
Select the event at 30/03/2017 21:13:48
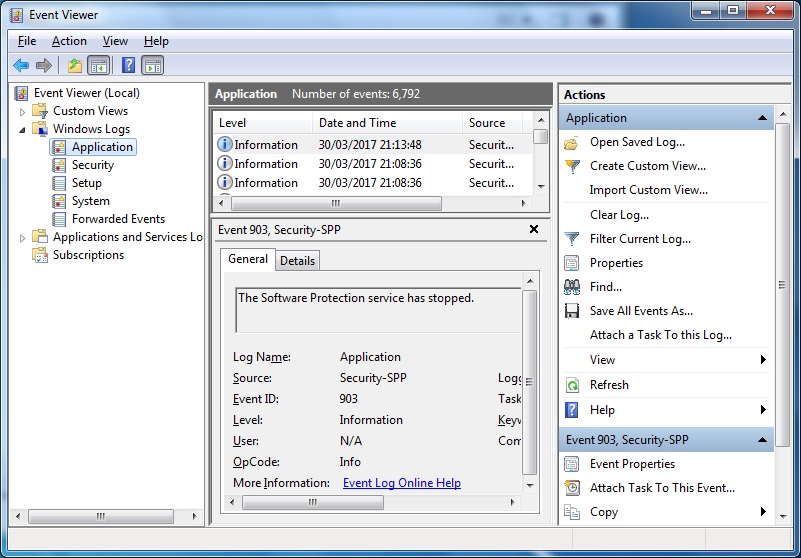click(x=370, y=145)
